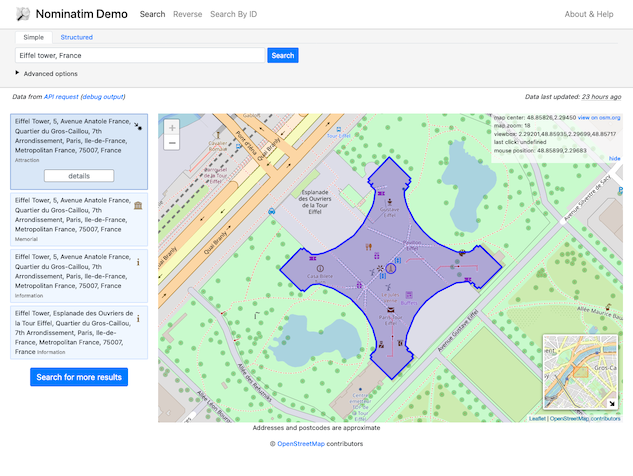The height and width of the screenshot is (476, 633).
Task: Click the Gustave Eiffel bust memorial icon
Action: click(x=390, y=202)
